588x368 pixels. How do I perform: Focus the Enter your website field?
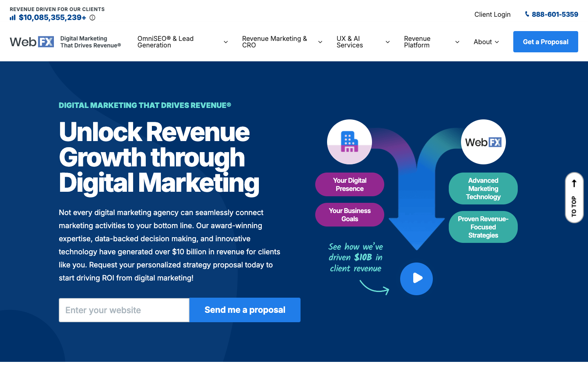(x=124, y=310)
